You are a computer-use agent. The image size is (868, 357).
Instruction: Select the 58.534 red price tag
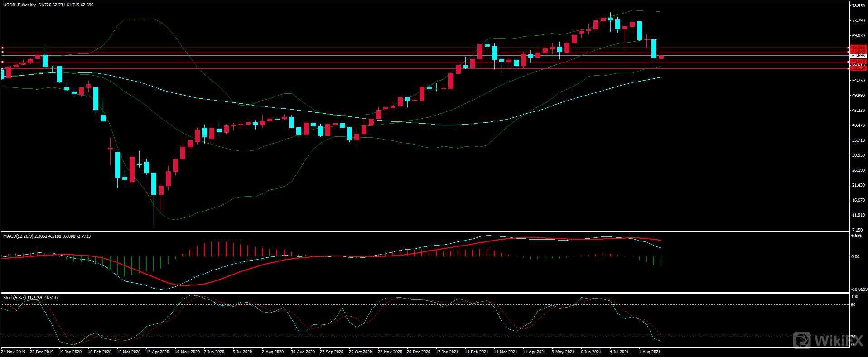point(858,68)
